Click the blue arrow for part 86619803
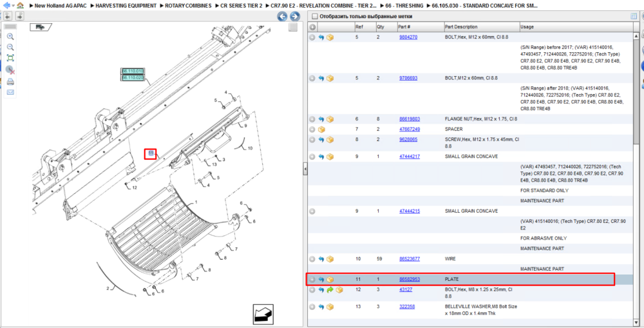 tap(321, 119)
